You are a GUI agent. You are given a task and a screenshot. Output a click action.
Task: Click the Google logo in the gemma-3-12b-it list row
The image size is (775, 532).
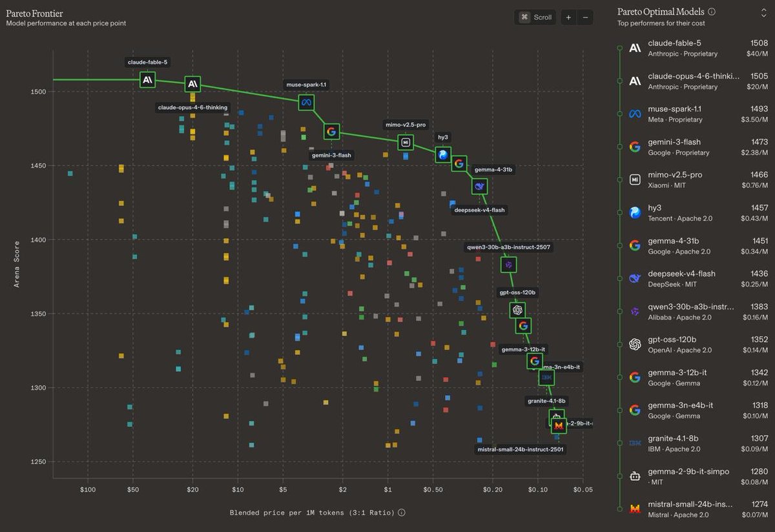click(x=635, y=377)
